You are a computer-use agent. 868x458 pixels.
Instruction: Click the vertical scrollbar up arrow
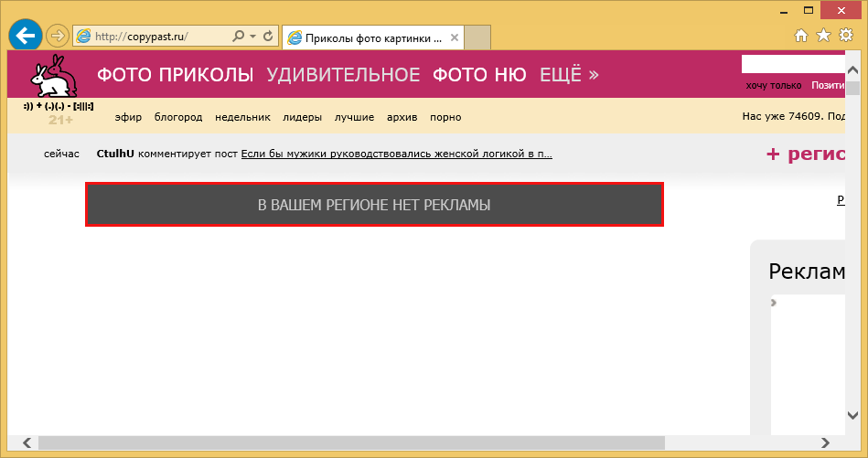click(852, 70)
